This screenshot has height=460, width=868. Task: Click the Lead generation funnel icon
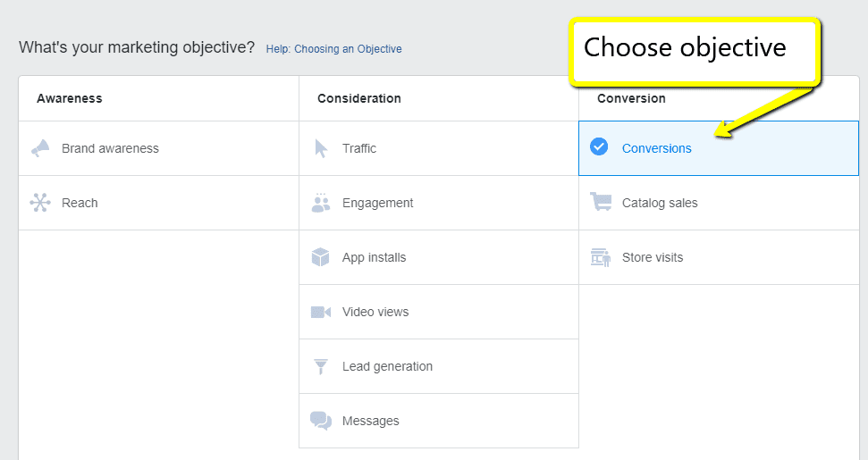click(x=321, y=366)
